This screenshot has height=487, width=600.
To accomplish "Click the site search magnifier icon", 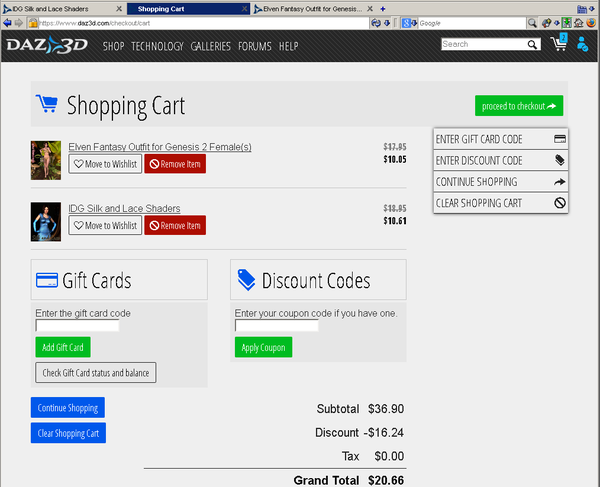I will (532, 44).
